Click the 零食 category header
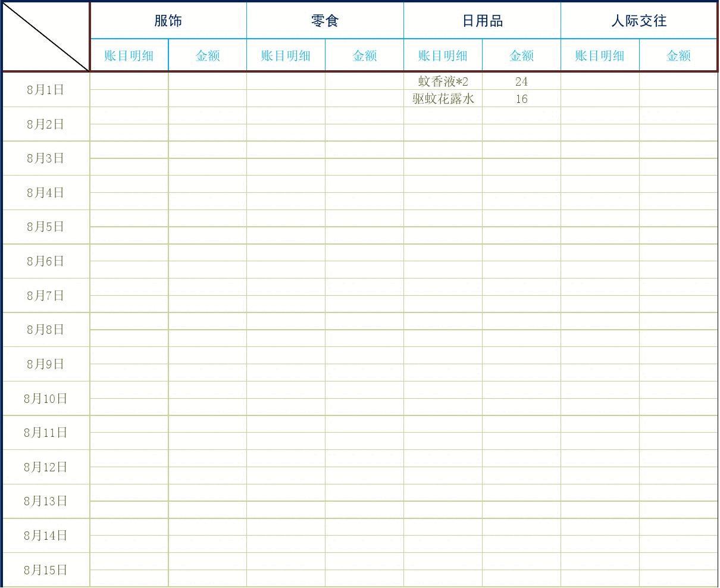720x588 pixels. click(325, 21)
